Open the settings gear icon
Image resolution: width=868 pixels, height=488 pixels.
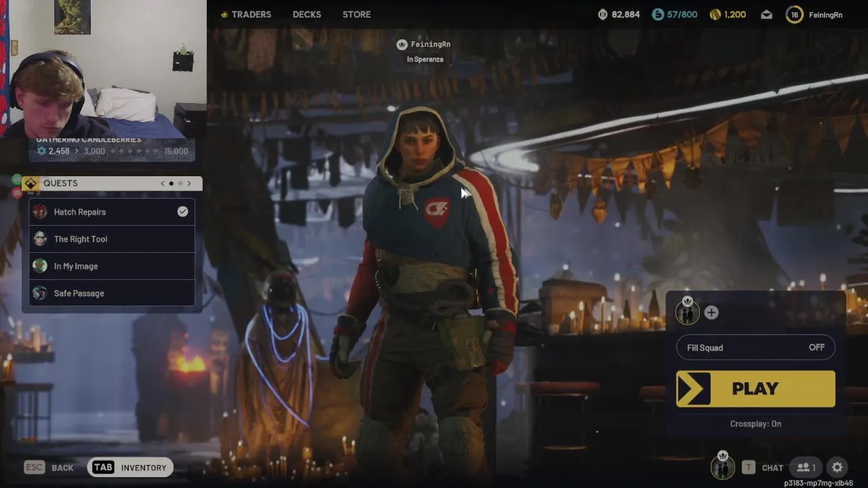tap(837, 467)
